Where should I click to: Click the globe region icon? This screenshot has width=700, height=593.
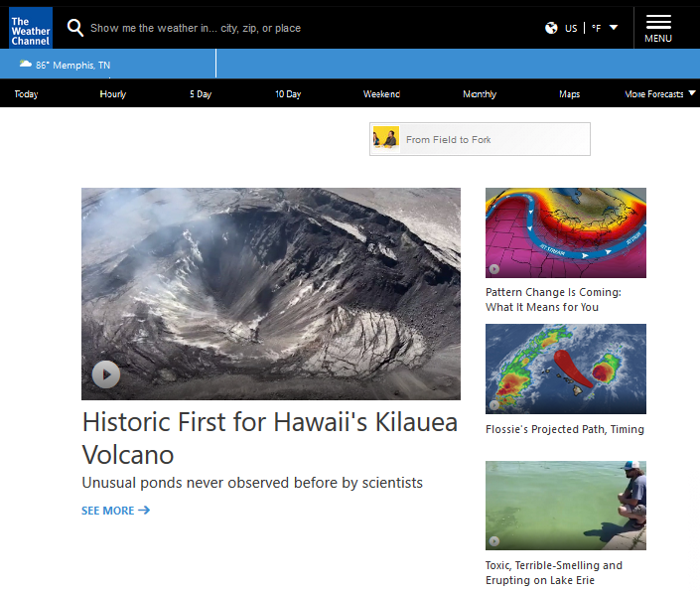551,28
